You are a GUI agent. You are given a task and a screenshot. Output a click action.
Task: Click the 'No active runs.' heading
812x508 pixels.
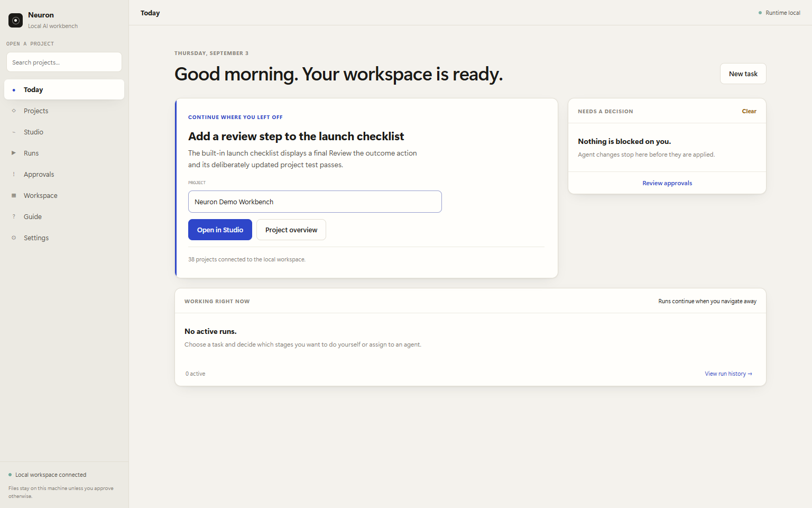pyautogui.click(x=210, y=331)
